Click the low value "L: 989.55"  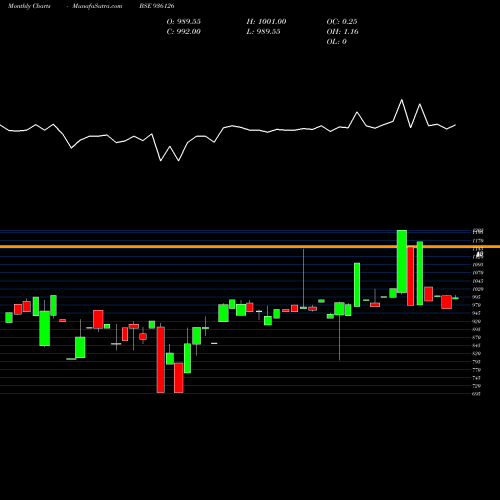[x=263, y=31]
